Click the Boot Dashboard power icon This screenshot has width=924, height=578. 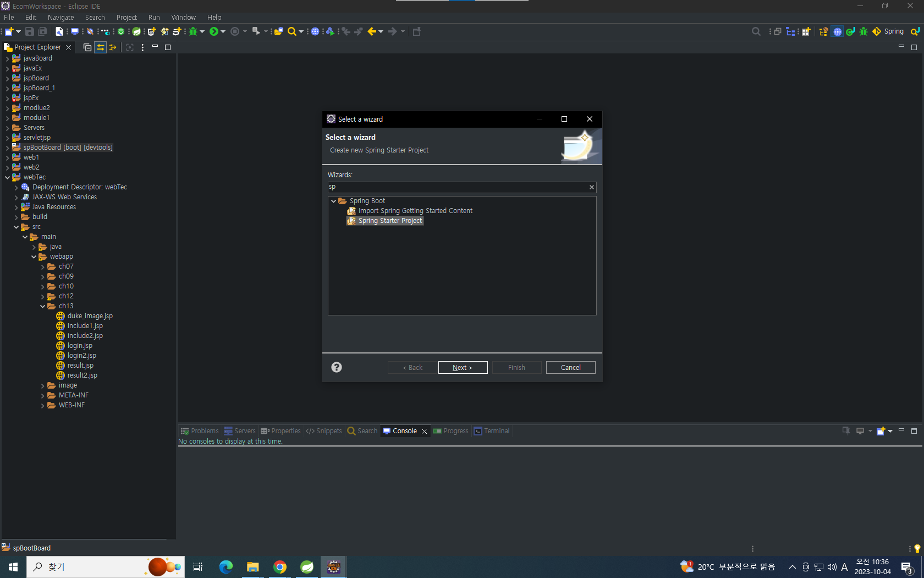click(x=121, y=31)
